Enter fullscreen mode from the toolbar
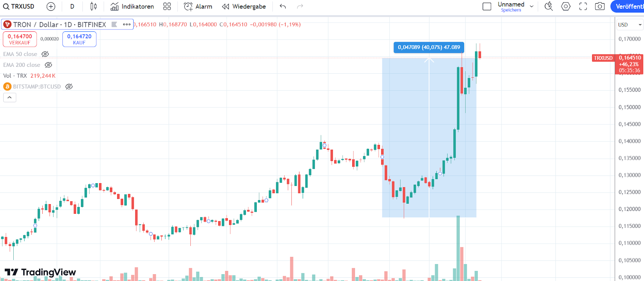Screen dimensions: 644x281 [x=582, y=6]
